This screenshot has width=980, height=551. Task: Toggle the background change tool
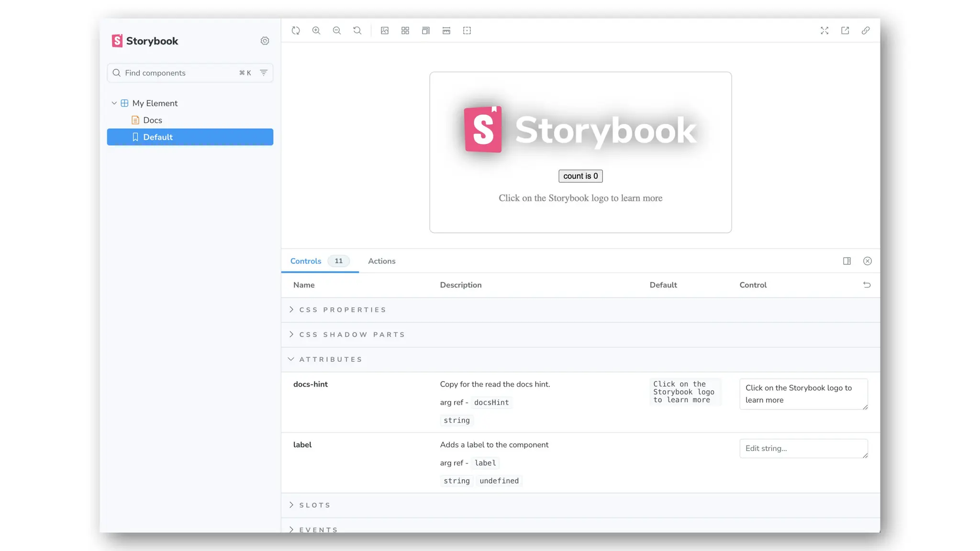point(385,31)
